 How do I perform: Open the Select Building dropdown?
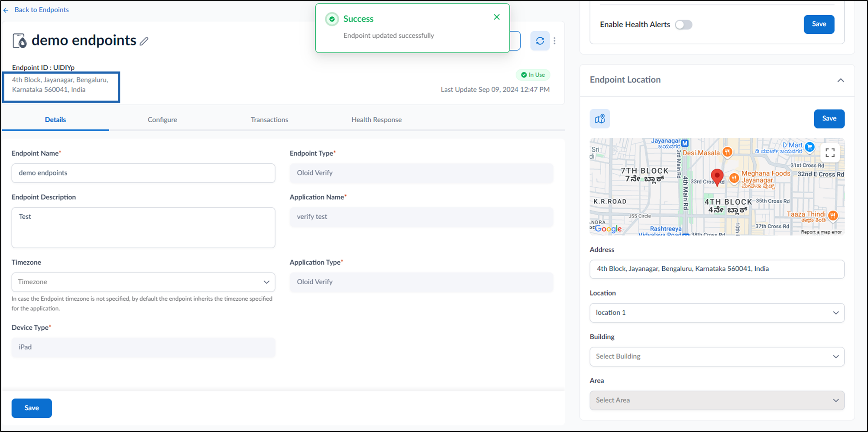[717, 357]
